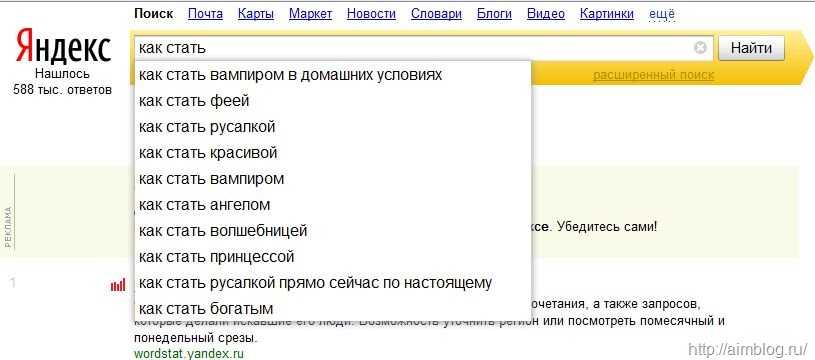Open the Почта link

pyautogui.click(x=205, y=14)
